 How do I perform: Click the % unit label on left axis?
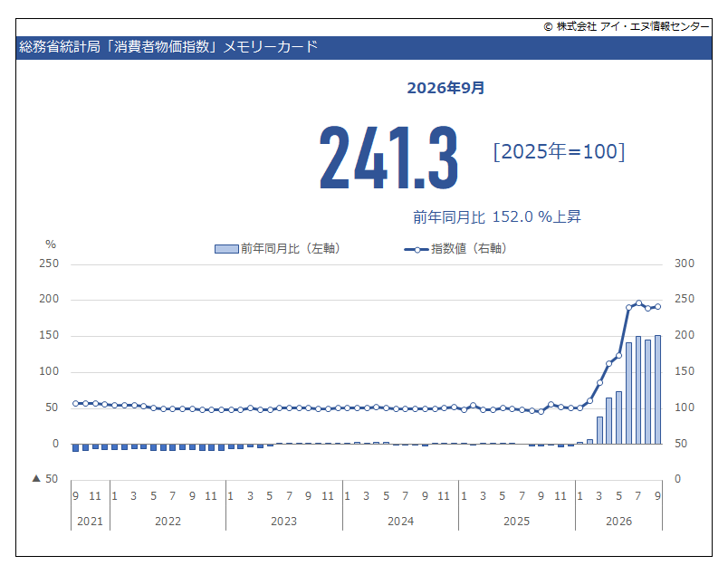point(51,244)
